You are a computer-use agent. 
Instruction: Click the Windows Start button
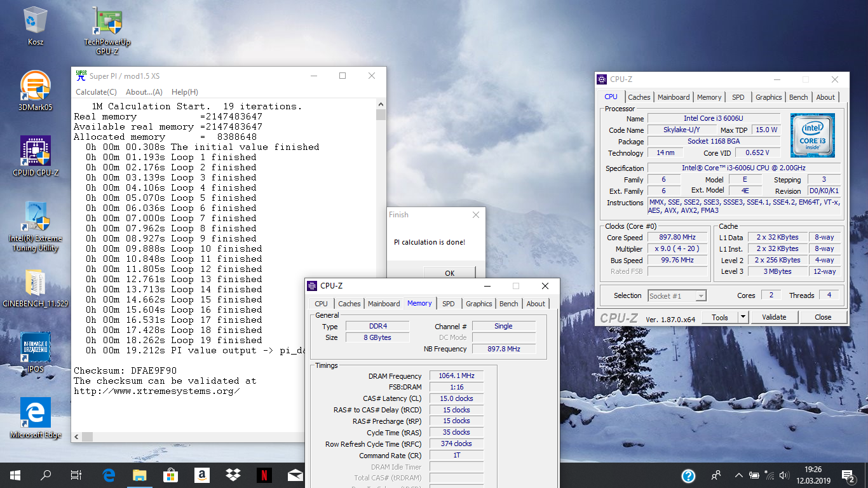(x=15, y=475)
